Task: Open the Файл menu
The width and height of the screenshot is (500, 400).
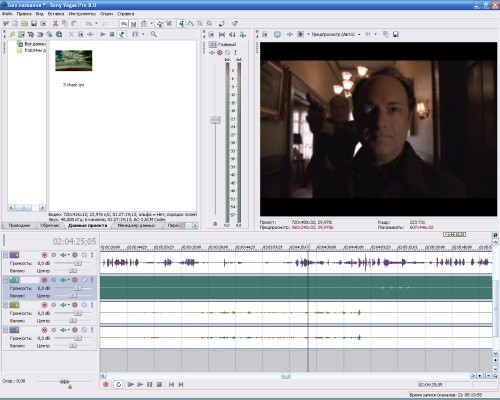Action: (7, 14)
